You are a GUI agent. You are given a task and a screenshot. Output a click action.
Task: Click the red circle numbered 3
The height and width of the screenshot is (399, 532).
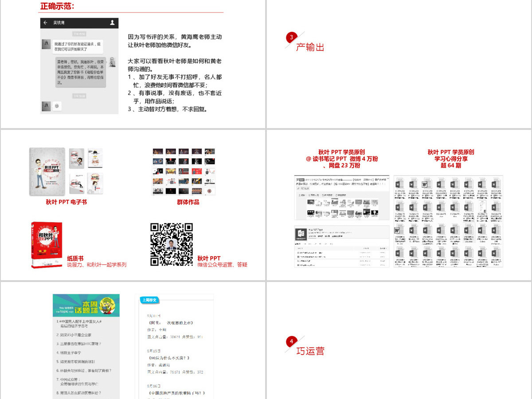(291, 37)
